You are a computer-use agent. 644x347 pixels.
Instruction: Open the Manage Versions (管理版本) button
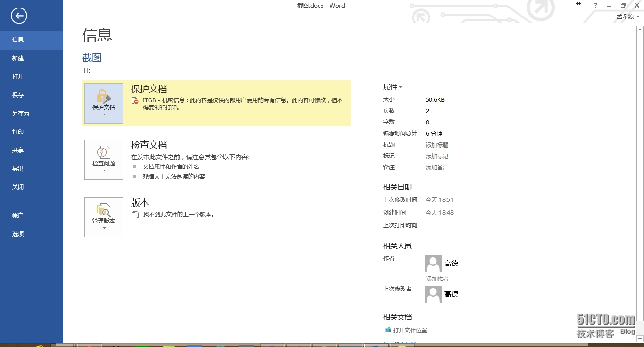(104, 217)
